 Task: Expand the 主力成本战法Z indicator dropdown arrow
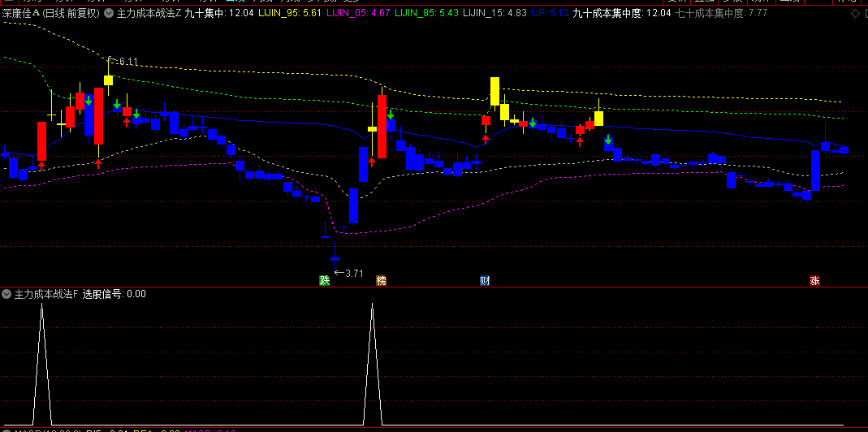click(109, 13)
